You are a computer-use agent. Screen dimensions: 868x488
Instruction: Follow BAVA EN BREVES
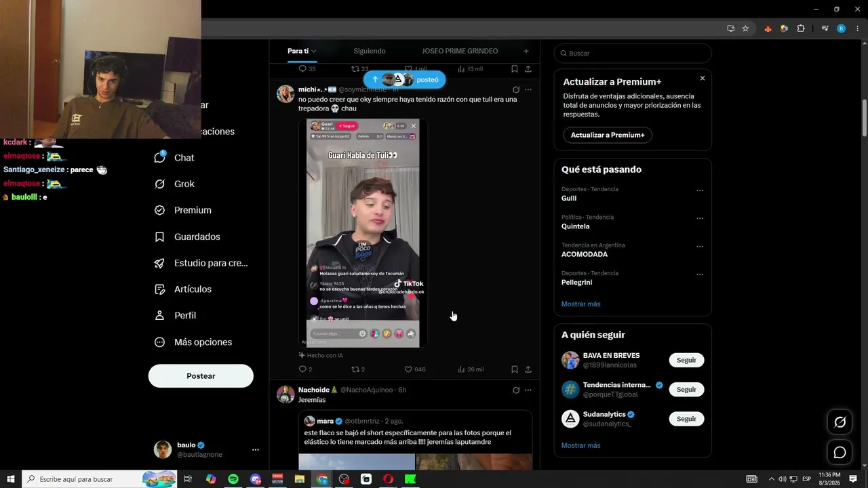pos(686,360)
